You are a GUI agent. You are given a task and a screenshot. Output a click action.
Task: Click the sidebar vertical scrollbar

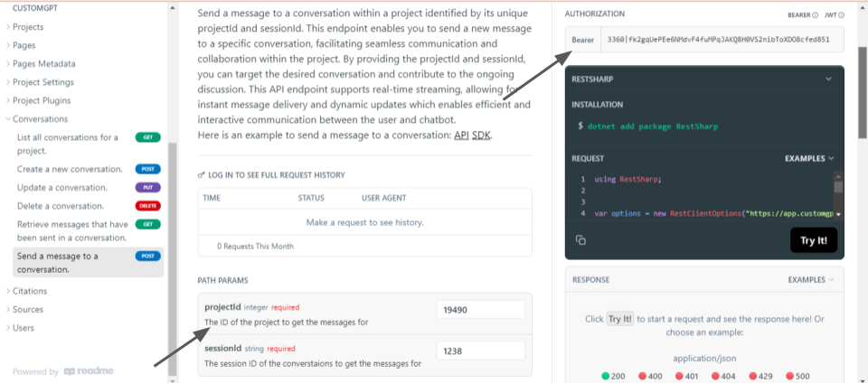click(172, 258)
